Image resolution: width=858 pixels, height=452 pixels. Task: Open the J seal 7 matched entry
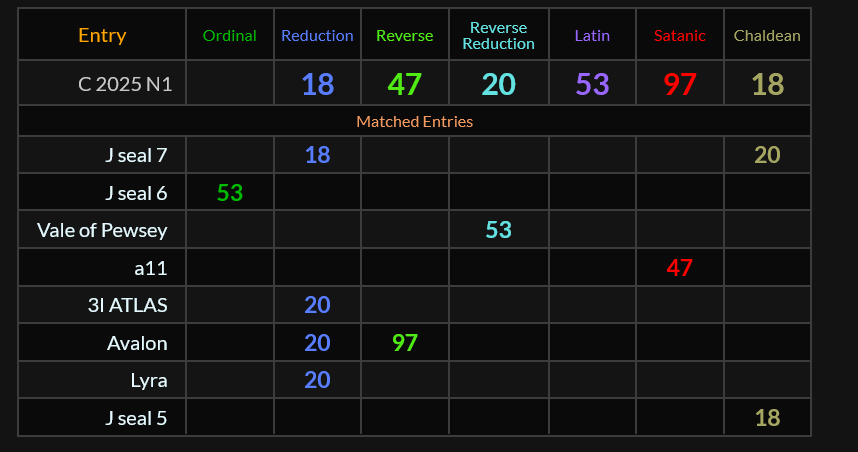pos(135,155)
